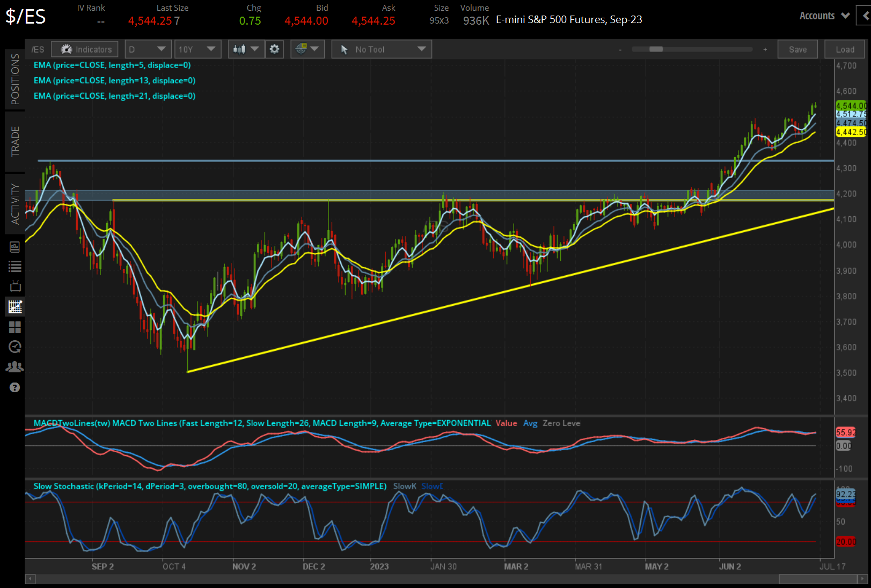Open the news reader icon in the sidebar
Viewport: 871px width, 588px height.
[x=14, y=247]
